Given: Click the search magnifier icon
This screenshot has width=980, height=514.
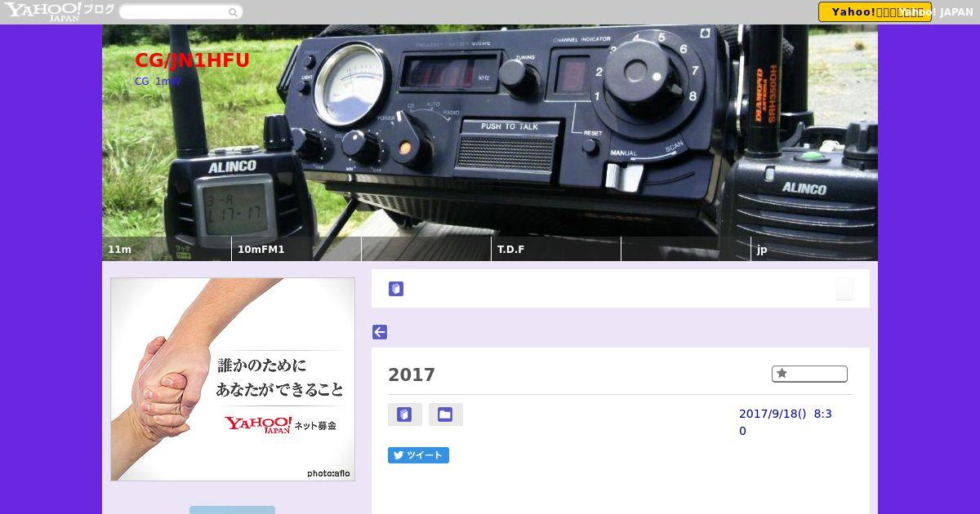Looking at the screenshot, I should [x=233, y=12].
